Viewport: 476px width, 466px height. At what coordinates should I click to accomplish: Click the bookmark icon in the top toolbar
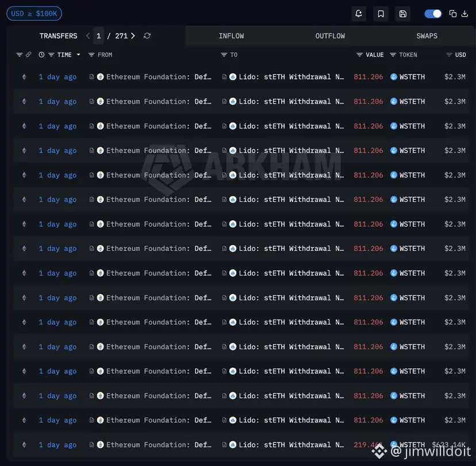pyautogui.click(x=381, y=14)
